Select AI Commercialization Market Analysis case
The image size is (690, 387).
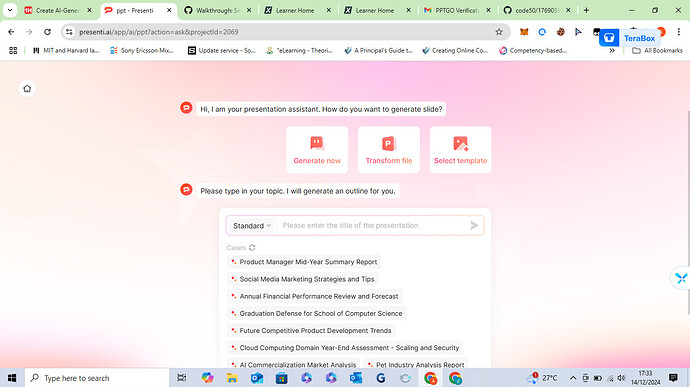coord(294,365)
